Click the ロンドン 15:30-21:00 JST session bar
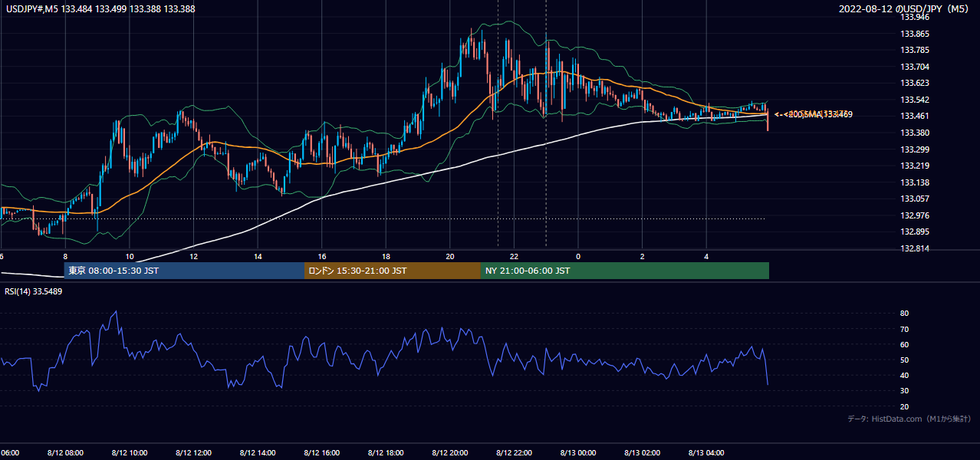Image resolution: width=980 pixels, height=460 pixels. (393, 271)
